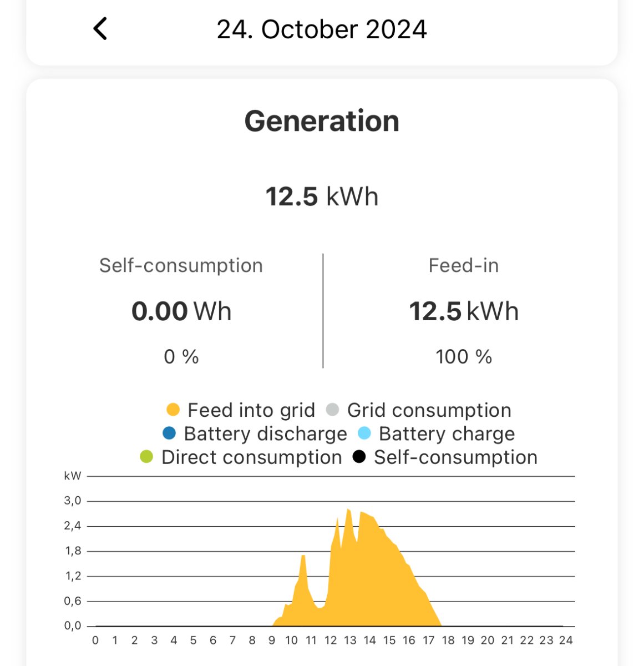Go back with the left chevron arrow
The height and width of the screenshot is (666, 644).
[x=100, y=29]
